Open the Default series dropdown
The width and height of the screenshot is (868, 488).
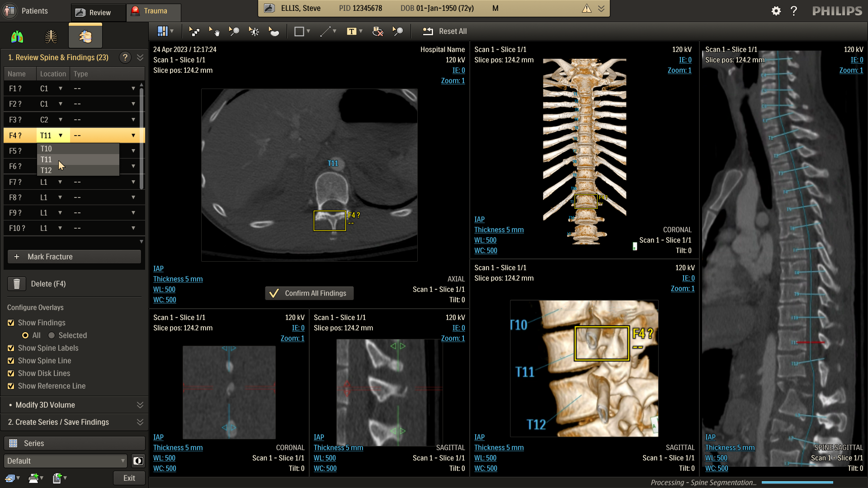66,461
